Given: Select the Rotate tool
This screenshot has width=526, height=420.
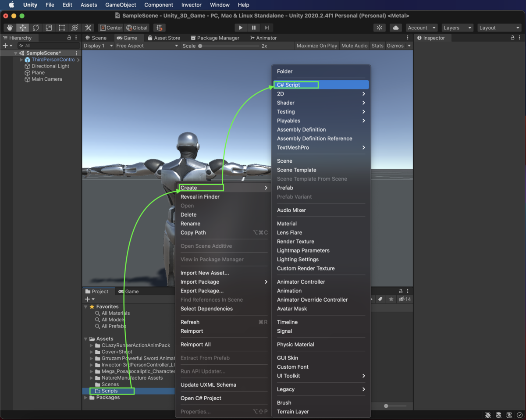Looking at the screenshot, I should coord(36,28).
